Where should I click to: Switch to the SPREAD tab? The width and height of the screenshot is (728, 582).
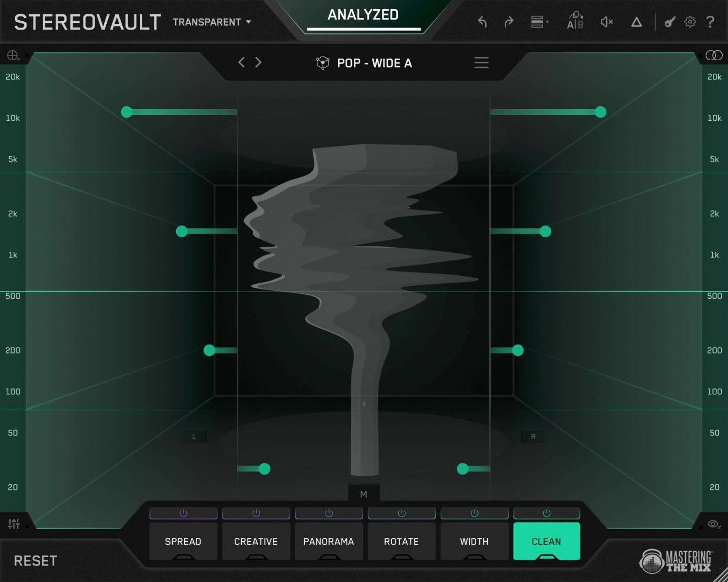[183, 541]
